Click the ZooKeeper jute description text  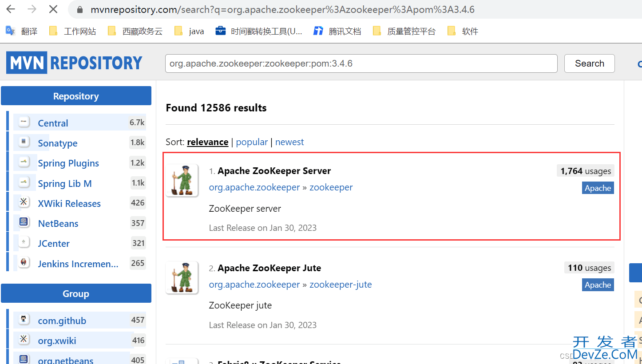click(x=240, y=305)
